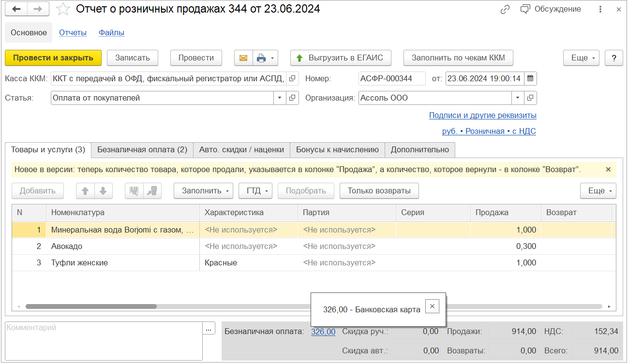Click the copy link chain icon
This screenshot has height=364, width=628.
click(505, 9)
